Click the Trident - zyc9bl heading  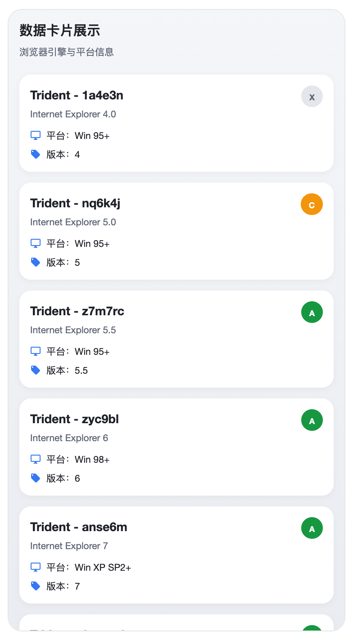point(74,419)
